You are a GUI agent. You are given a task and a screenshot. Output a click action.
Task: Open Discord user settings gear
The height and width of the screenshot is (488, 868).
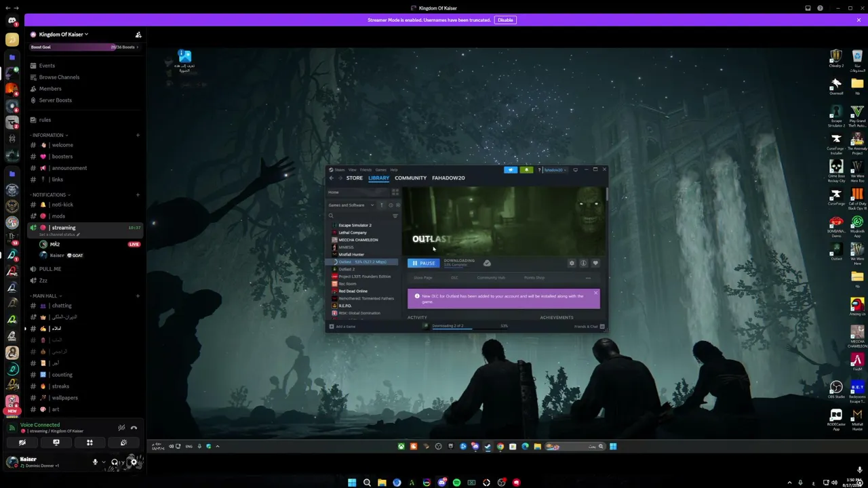[x=134, y=462]
